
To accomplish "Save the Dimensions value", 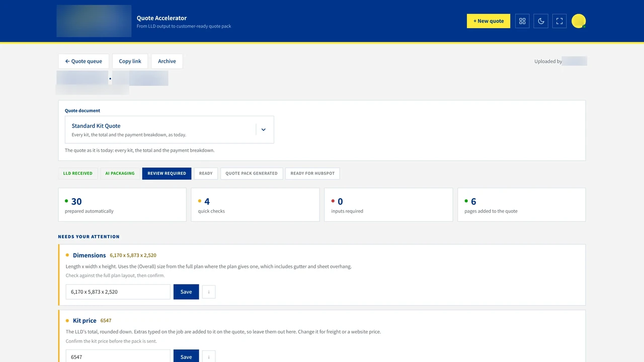I will 186,292.
